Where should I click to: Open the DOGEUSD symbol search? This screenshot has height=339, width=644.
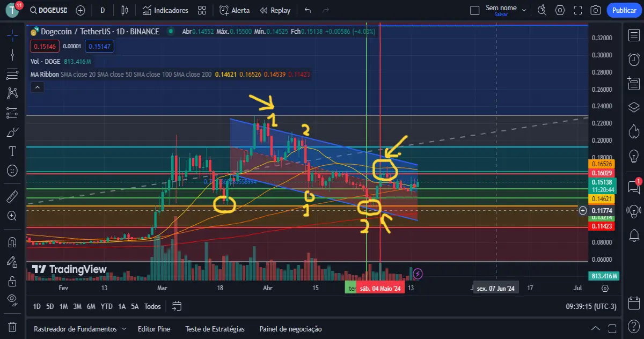(49, 10)
